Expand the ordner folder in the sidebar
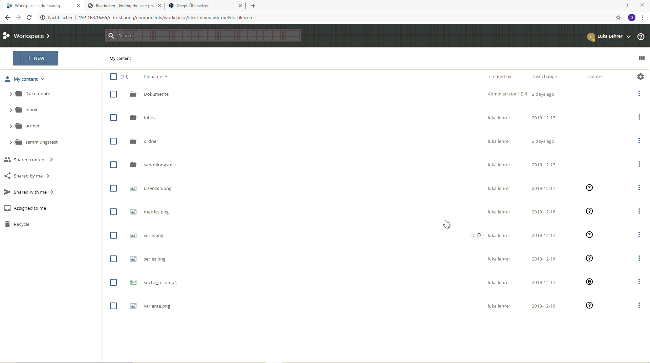The height and width of the screenshot is (363, 650). coord(11,126)
